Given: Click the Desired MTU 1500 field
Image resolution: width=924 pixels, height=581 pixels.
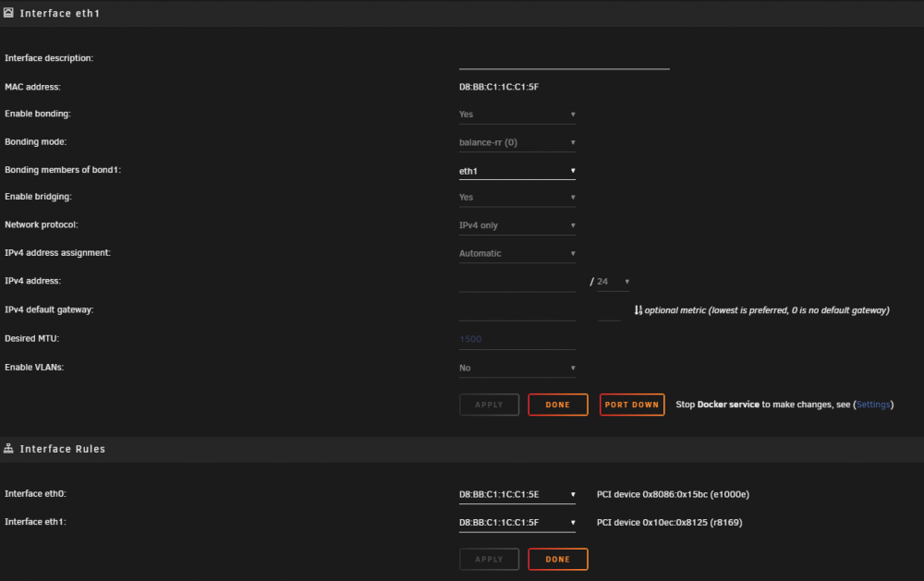Looking at the screenshot, I should coord(517,339).
